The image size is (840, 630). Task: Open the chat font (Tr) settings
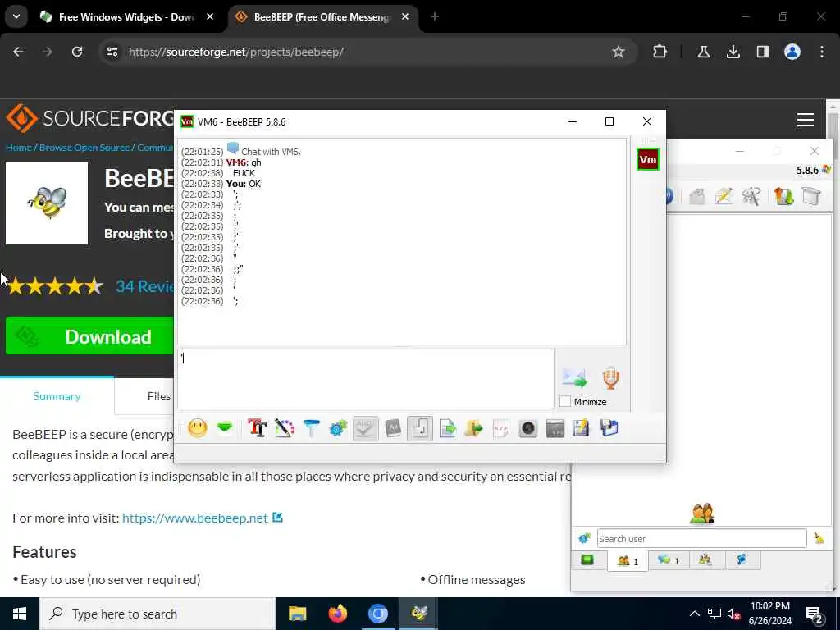257,428
